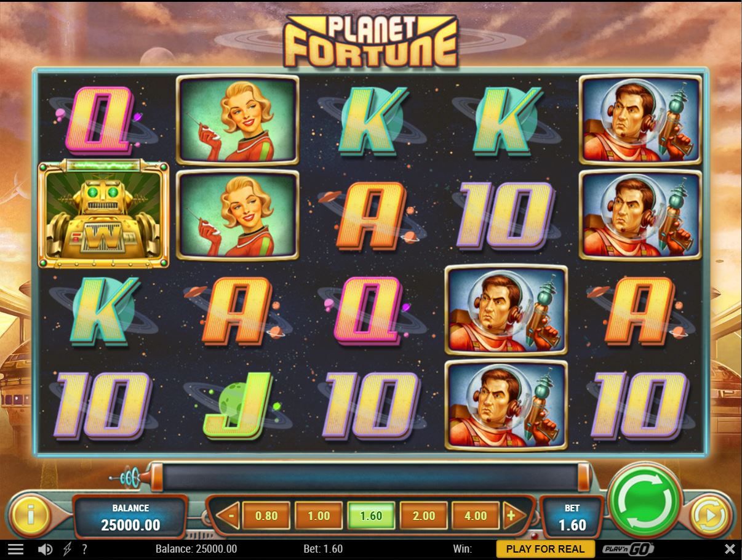742x560 pixels.
Task: Click the ray gun progress meter bar
Action: tap(371, 478)
